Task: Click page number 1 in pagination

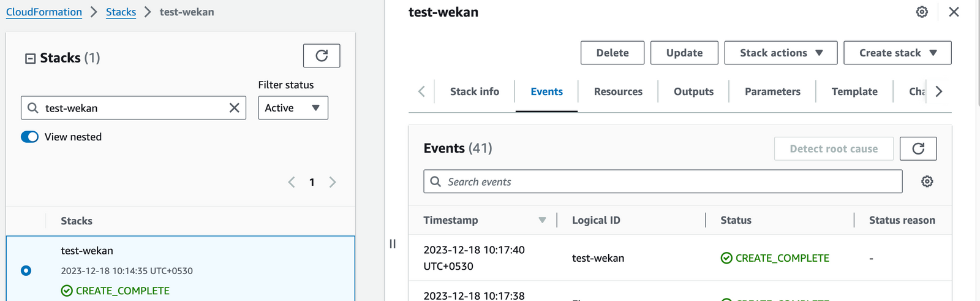Action: 312,182
